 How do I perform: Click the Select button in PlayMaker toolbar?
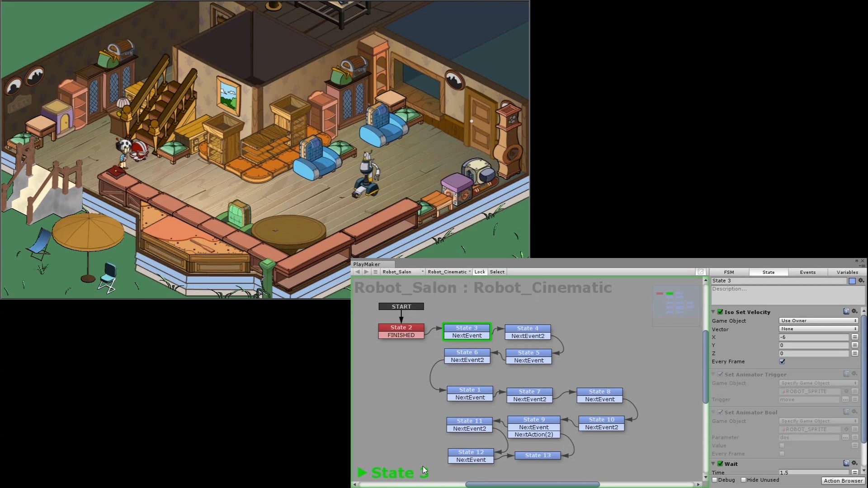point(497,272)
